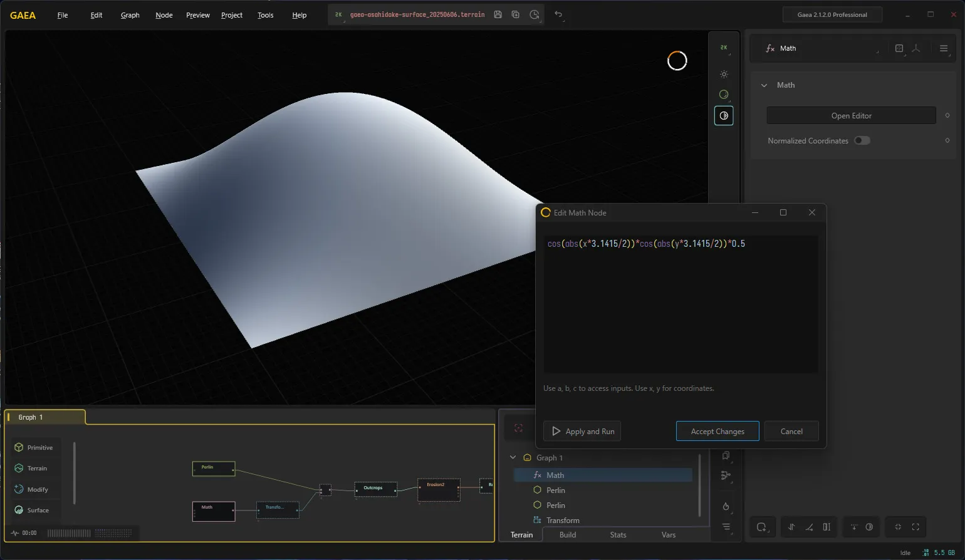Click the fullscreen corners icon at bottom right
The width and height of the screenshot is (965, 560).
915,527
